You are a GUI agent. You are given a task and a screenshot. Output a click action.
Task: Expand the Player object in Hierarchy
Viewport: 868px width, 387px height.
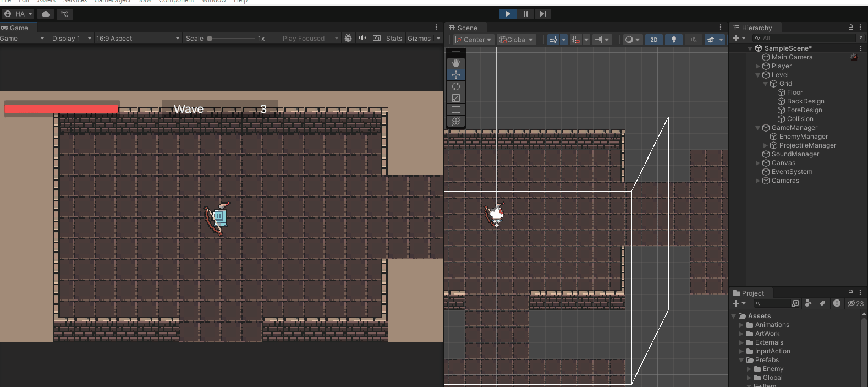coord(757,66)
